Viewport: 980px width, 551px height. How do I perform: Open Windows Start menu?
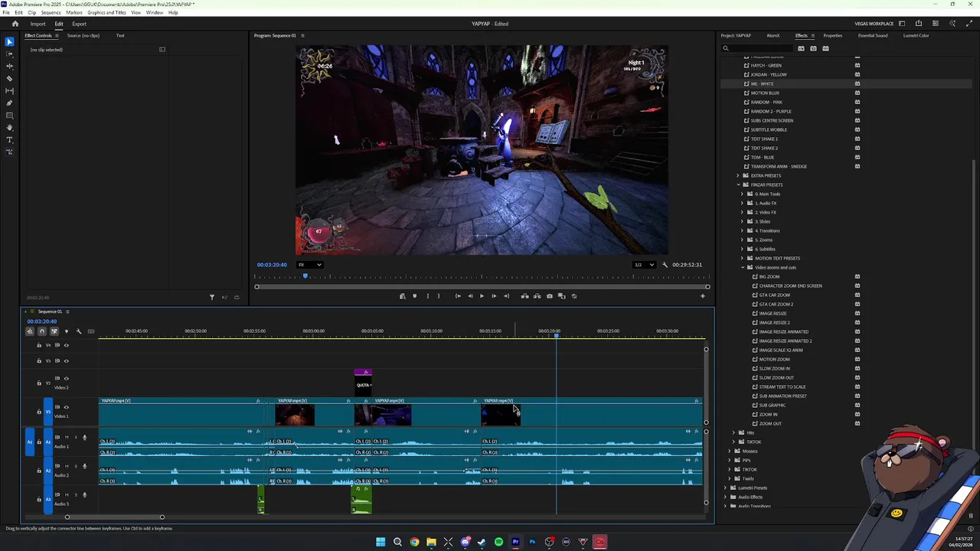(x=381, y=542)
